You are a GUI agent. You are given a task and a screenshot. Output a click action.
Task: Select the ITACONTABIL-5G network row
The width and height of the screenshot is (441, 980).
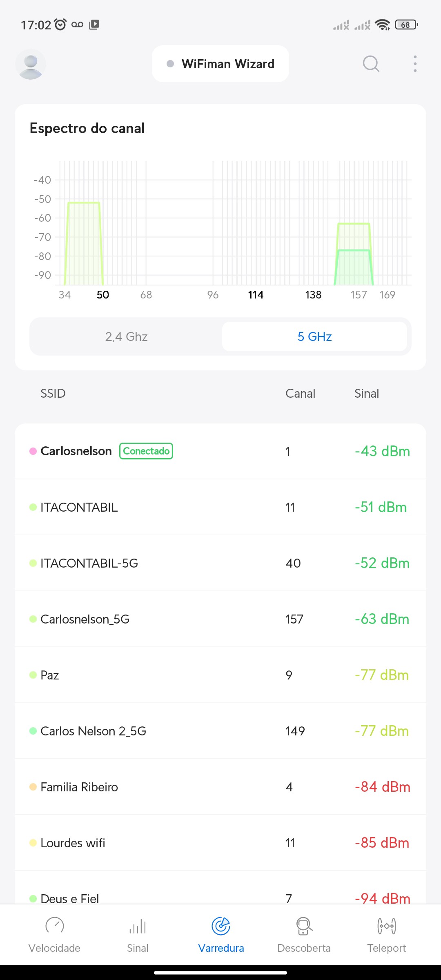tap(220, 563)
